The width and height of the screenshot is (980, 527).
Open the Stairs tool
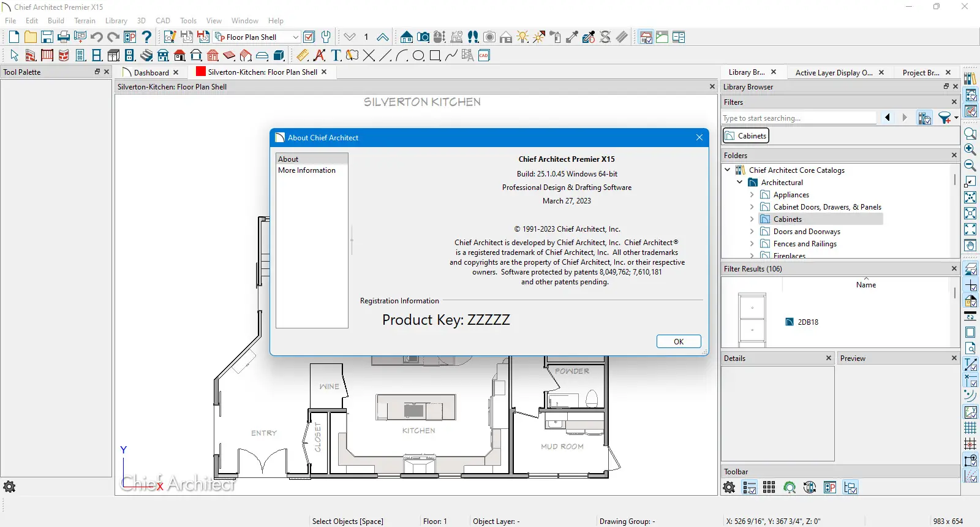(147, 56)
